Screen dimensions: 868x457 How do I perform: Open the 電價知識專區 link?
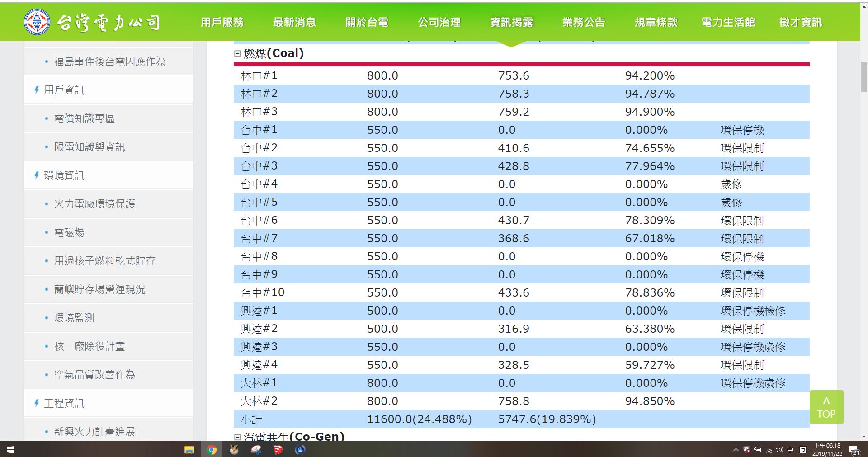[84, 118]
